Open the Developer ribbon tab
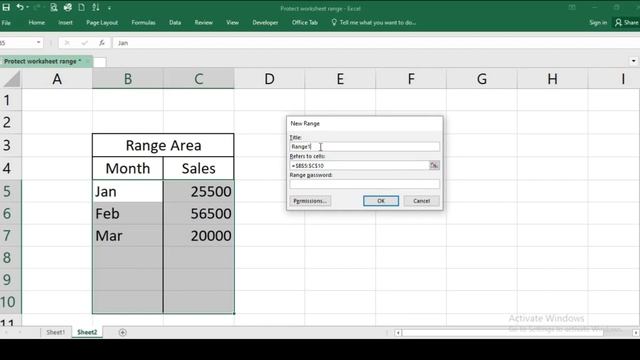640x360 pixels. point(265,23)
